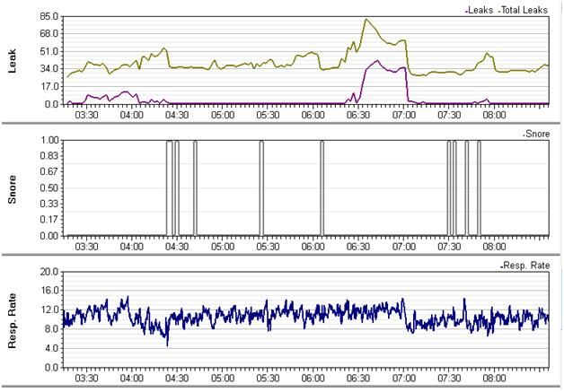Click 08:00 on the Resp. Rate time axis

[x=494, y=378]
